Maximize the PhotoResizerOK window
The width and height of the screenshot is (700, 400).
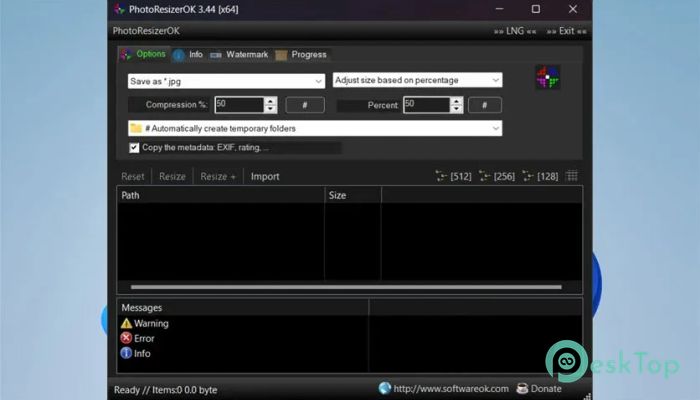536,9
